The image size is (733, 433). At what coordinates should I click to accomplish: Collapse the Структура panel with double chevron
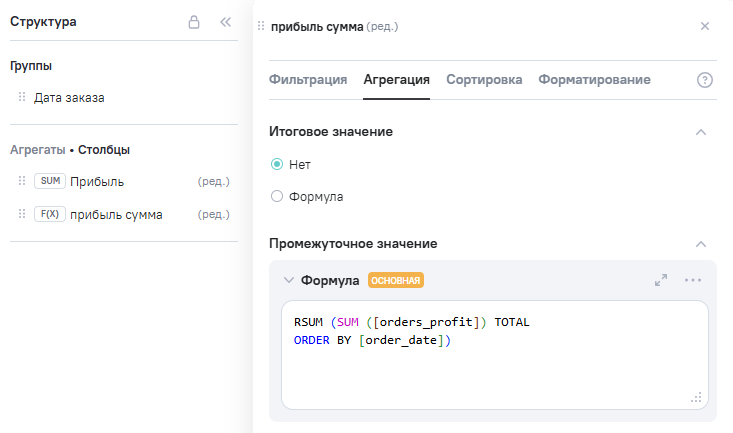[225, 22]
